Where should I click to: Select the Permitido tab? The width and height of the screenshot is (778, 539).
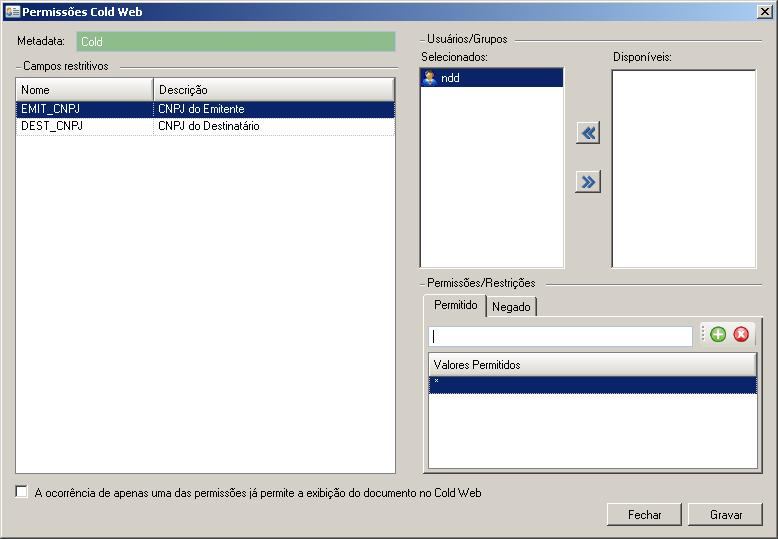click(x=455, y=305)
